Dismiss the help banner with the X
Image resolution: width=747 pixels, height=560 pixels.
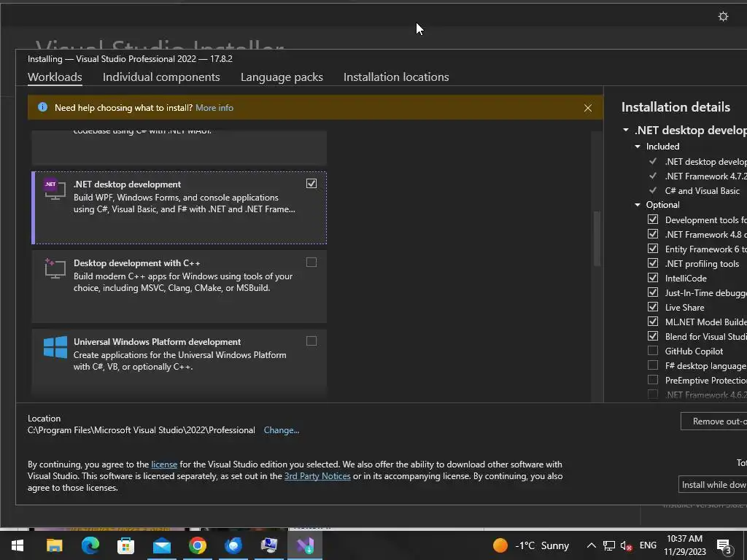[588, 108]
